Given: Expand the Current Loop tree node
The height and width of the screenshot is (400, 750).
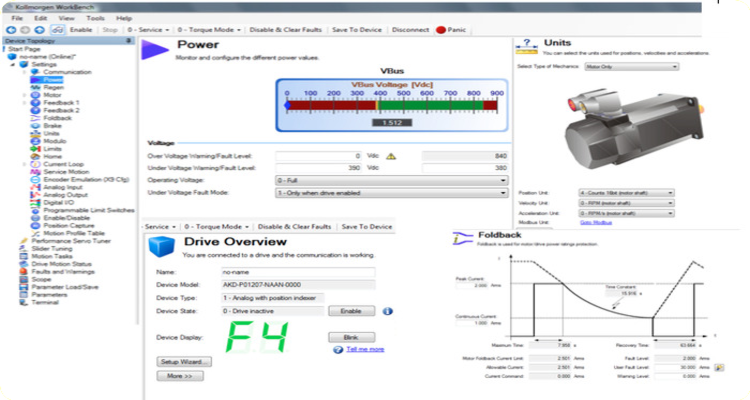Looking at the screenshot, I should click(24, 164).
